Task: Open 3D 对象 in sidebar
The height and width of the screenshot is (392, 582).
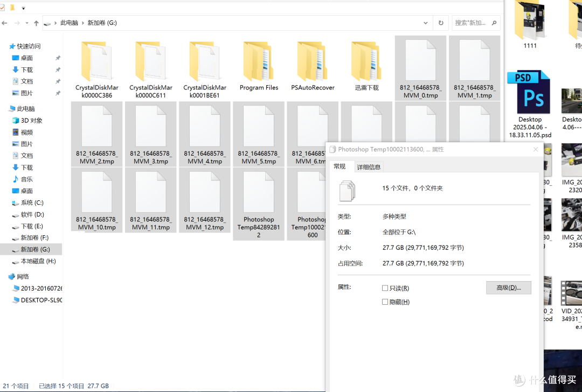Action: tap(32, 121)
